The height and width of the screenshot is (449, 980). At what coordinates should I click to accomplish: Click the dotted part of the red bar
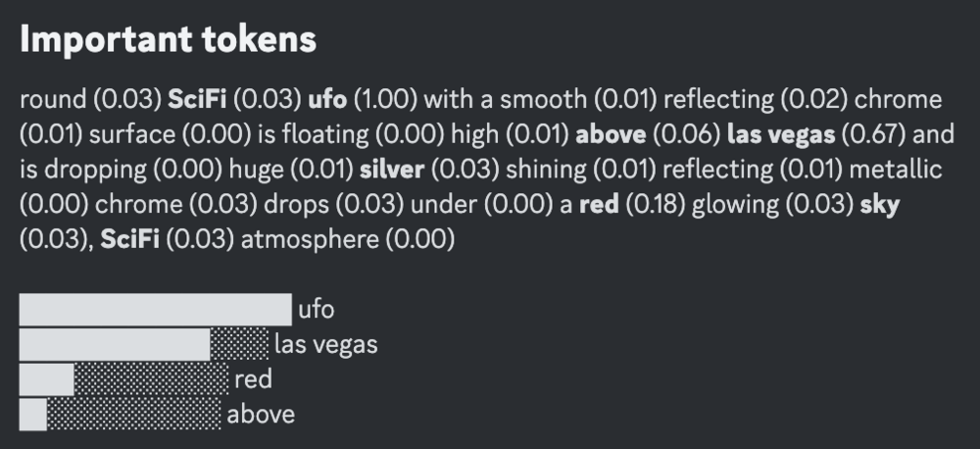click(151, 379)
